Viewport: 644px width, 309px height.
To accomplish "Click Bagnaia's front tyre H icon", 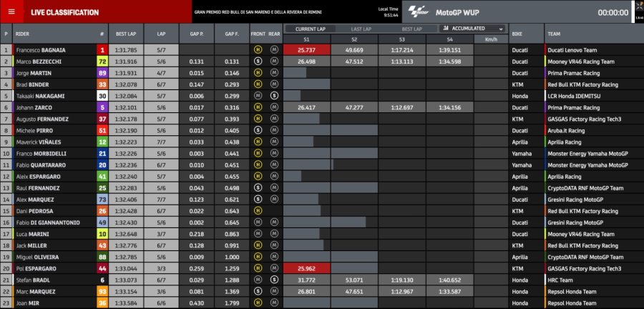I will 258,50.
